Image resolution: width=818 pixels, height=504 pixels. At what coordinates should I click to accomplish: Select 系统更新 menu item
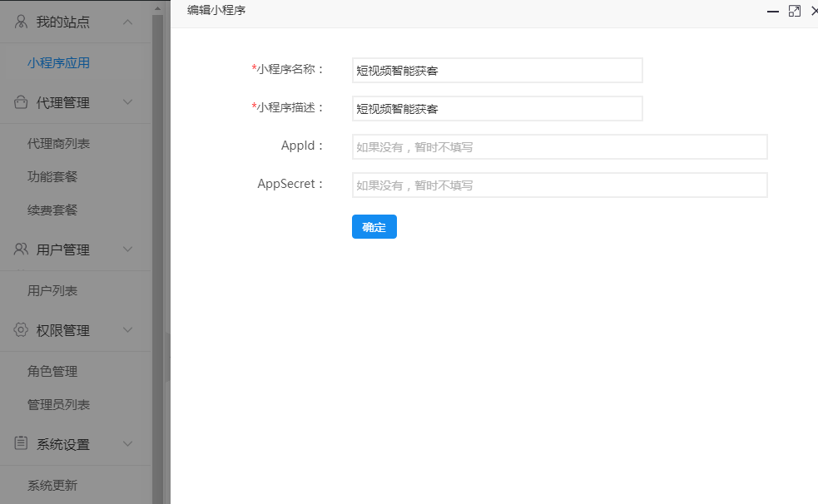click(52, 485)
